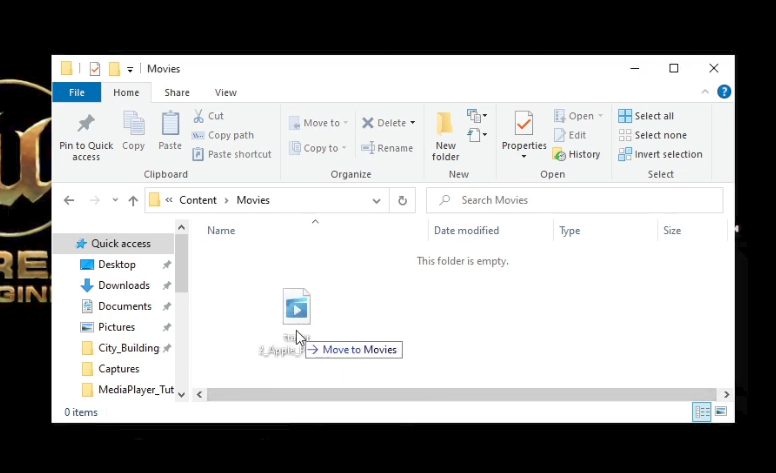Click navigation pane scrollbar down arrow

181,394
